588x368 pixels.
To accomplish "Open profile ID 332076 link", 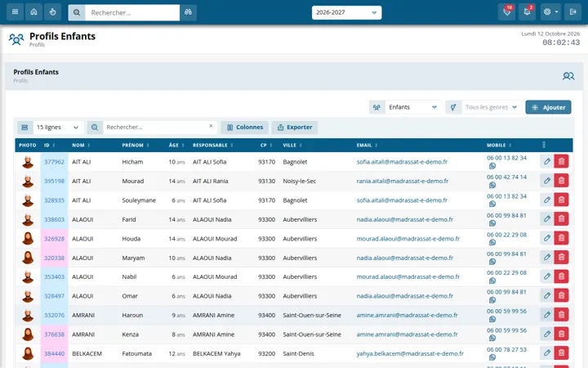I will point(55,315).
